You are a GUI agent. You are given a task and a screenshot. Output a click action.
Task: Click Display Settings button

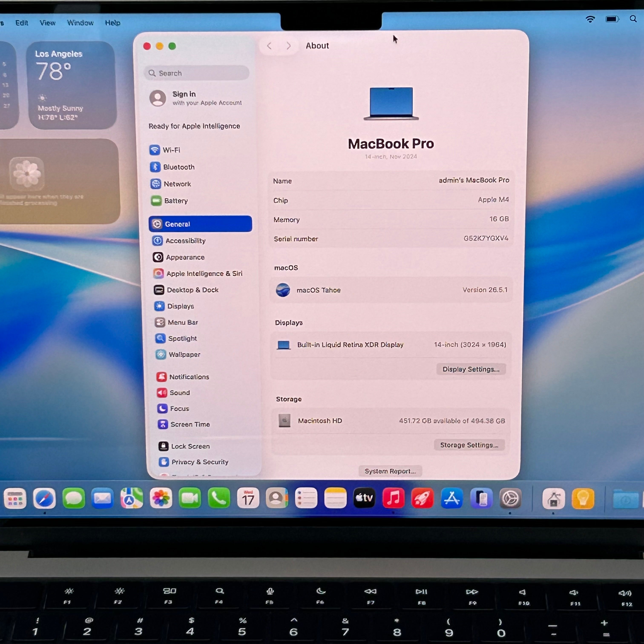pos(471,369)
